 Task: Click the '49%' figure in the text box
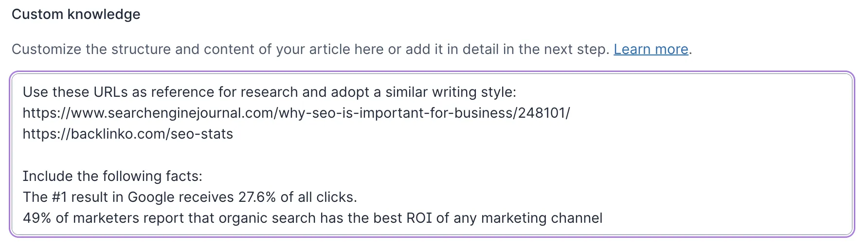coord(36,218)
